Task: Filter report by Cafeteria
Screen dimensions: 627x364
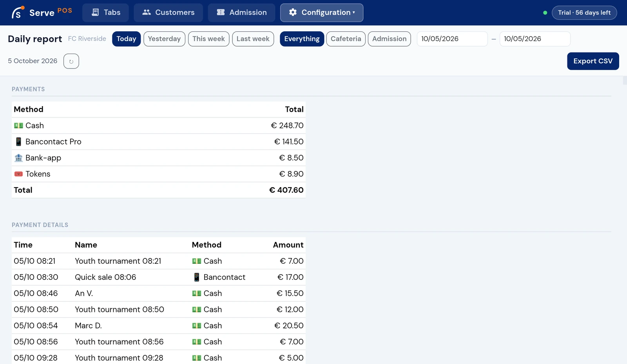Action: point(346,39)
